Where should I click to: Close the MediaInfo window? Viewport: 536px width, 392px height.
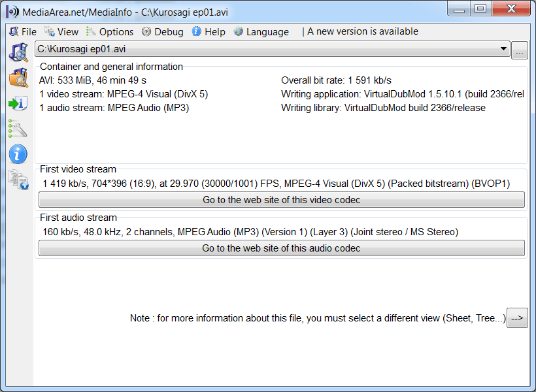(x=511, y=8)
